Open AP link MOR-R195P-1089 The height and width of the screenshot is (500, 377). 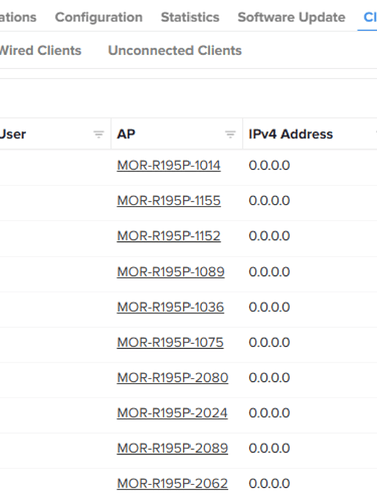(x=171, y=272)
